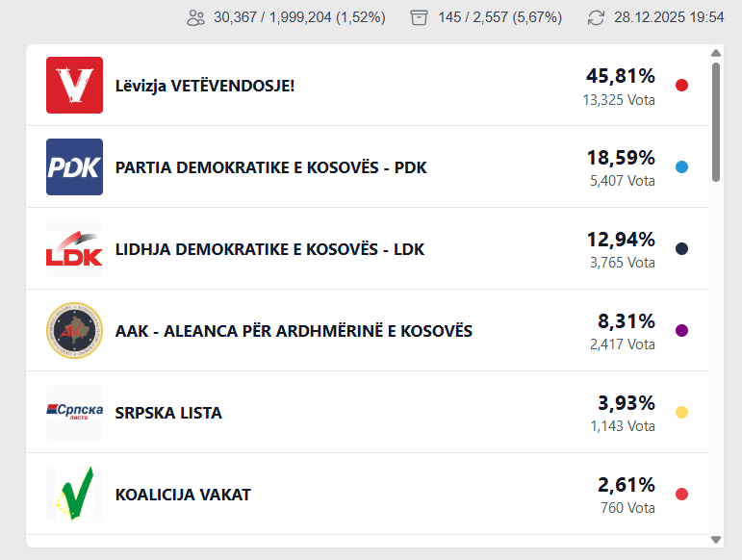
Task: Click the 45,81% result for Vetëvendosje
Action: (x=620, y=76)
